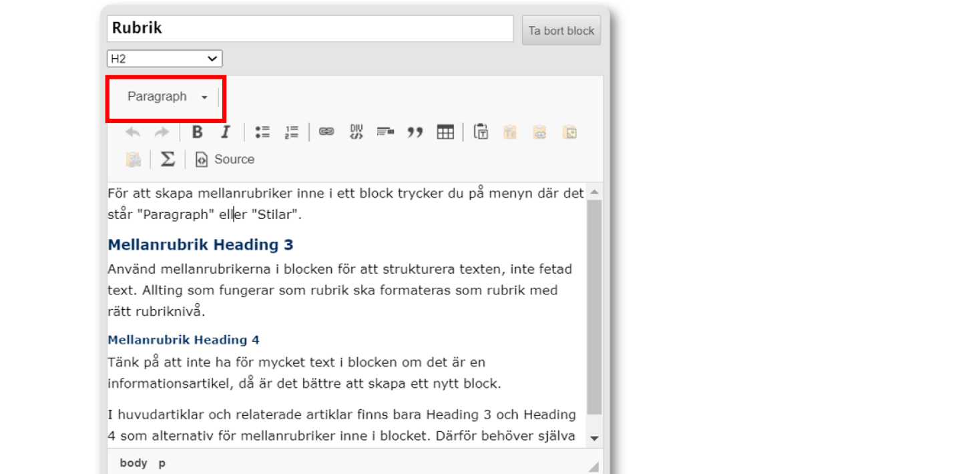
Task: Switch to Source code view
Action: (x=225, y=159)
